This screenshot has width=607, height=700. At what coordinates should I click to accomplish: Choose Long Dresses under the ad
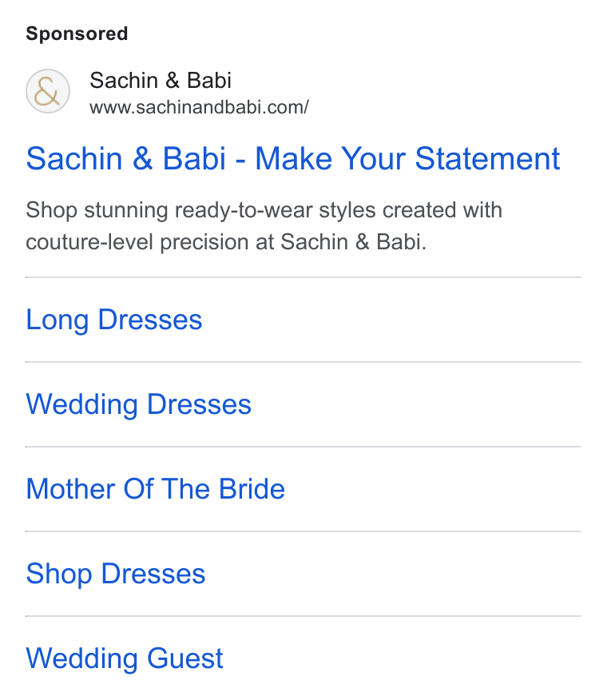pos(114,320)
